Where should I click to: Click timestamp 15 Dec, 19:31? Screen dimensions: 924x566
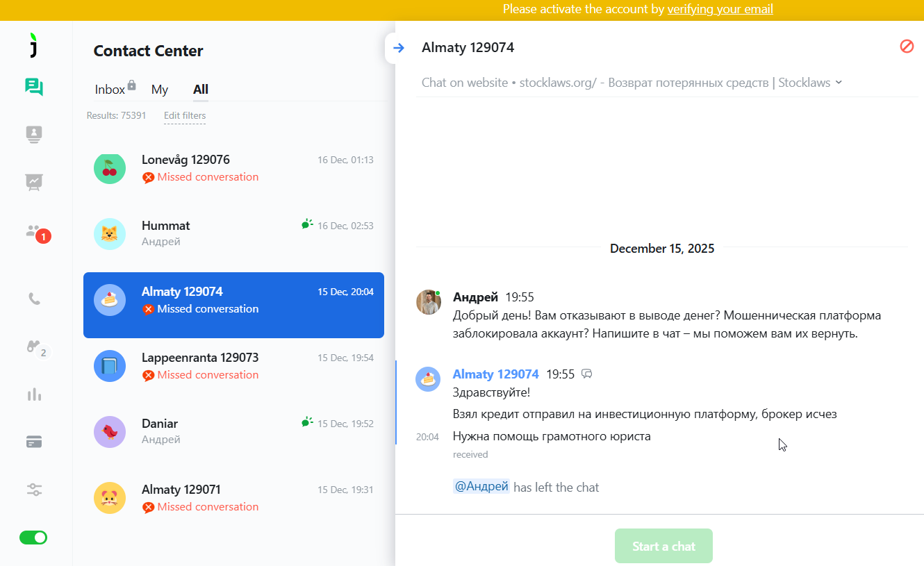345,490
